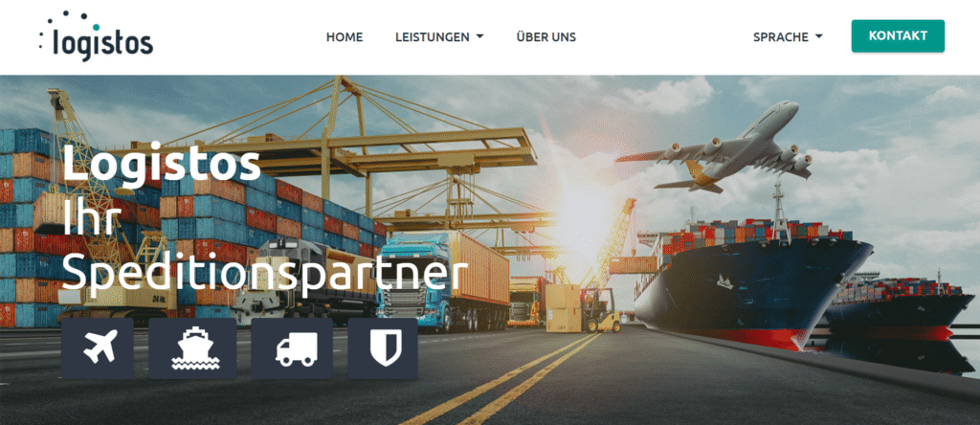Open the LEISTUNGEN menu label
The width and height of the screenshot is (980, 425).
[432, 37]
